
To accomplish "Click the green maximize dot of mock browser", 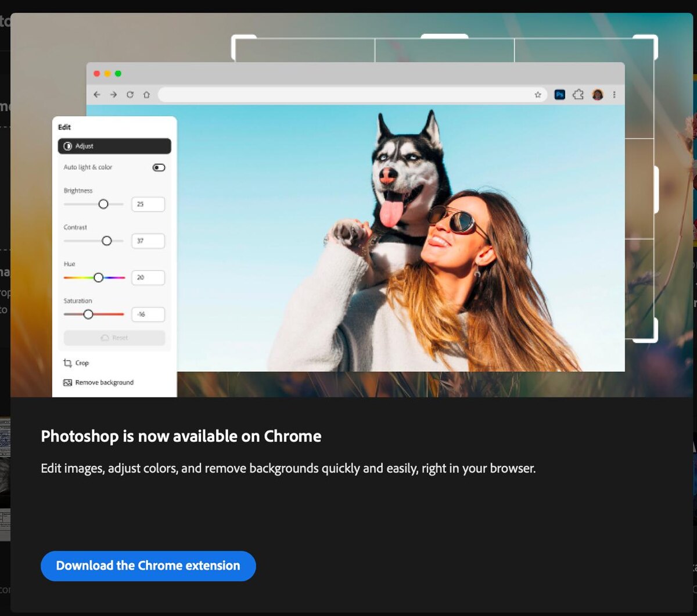I will point(118,74).
